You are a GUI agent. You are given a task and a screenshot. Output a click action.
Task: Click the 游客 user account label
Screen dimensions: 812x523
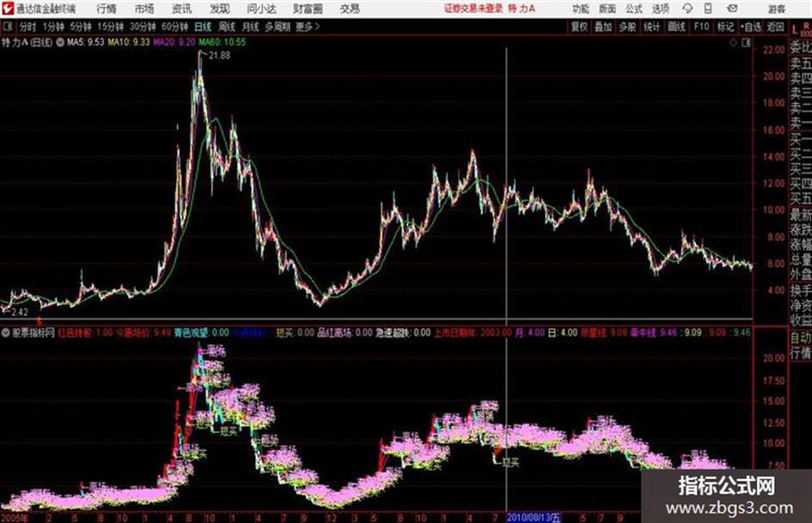tap(776, 9)
